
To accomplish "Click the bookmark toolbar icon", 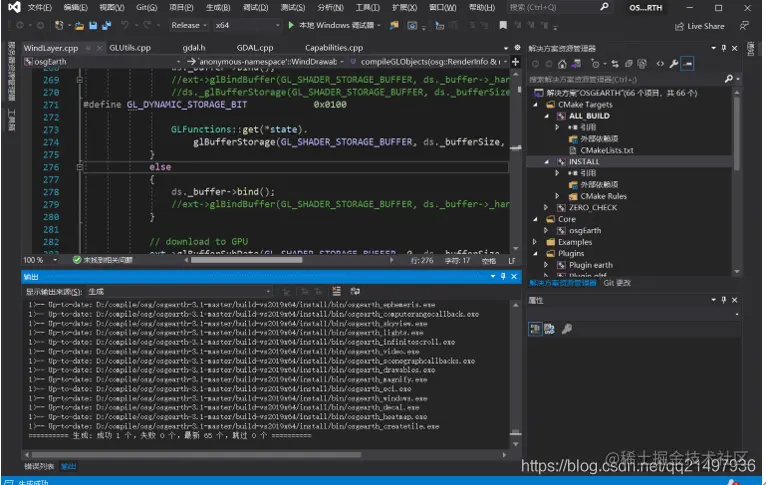I will (503, 25).
